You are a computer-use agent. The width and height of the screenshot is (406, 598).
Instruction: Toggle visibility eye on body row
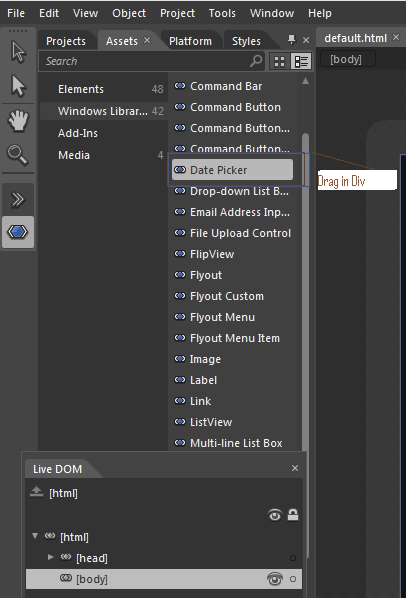coord(275,579)
